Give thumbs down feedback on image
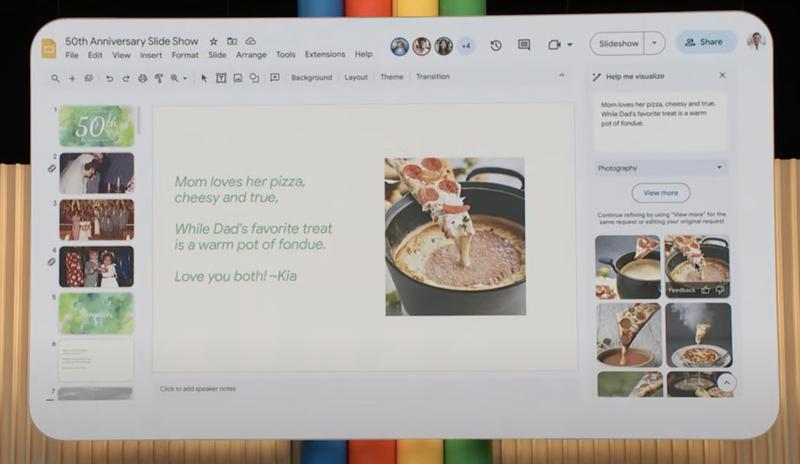Image resolution: width=800 pixels, height=464 pixels. click(719, 289)
